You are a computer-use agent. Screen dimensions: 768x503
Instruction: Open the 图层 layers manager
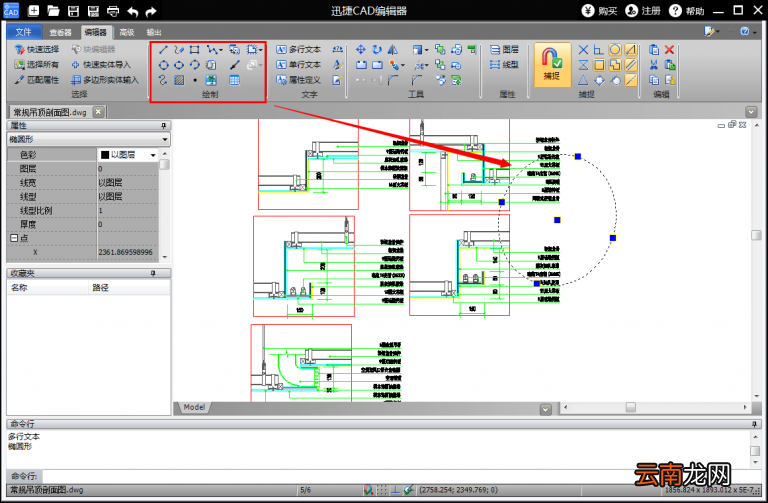point(504,49)
